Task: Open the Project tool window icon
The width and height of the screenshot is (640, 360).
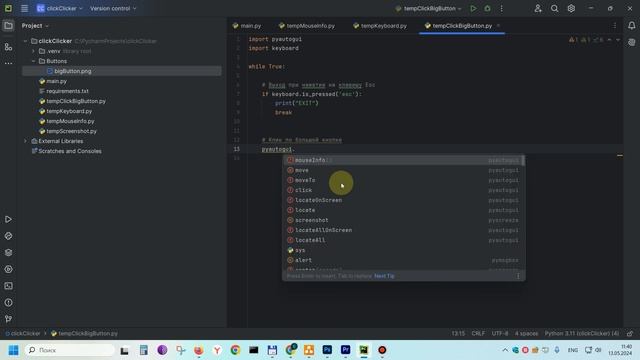Action: 8,26
